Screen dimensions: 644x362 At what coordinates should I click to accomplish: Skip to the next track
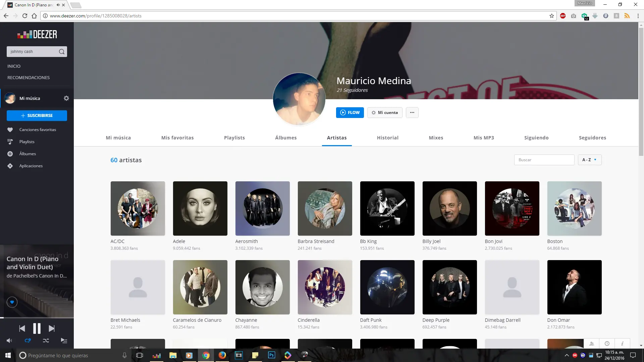(x=52, y=328)
